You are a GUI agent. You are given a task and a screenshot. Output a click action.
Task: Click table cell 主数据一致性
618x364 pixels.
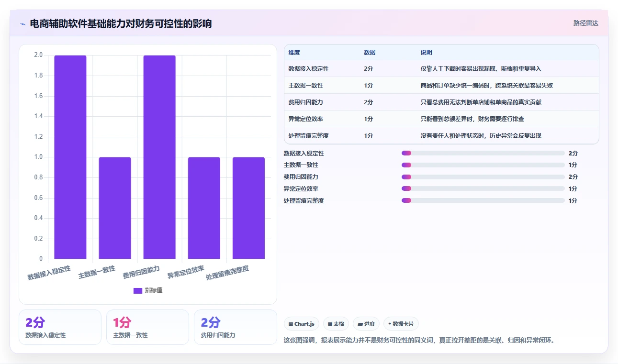click(306, 86)
